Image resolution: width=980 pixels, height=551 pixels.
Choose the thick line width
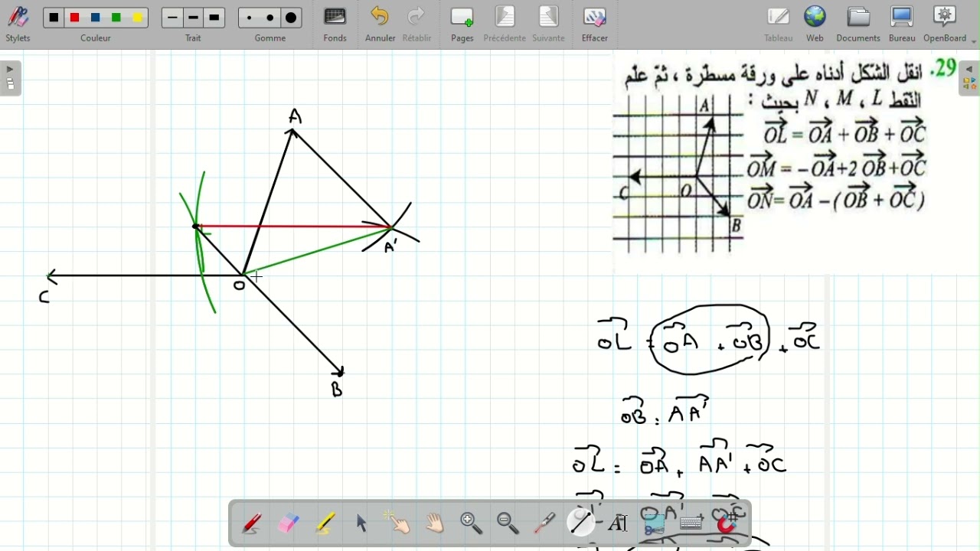[x=214, y=18]
